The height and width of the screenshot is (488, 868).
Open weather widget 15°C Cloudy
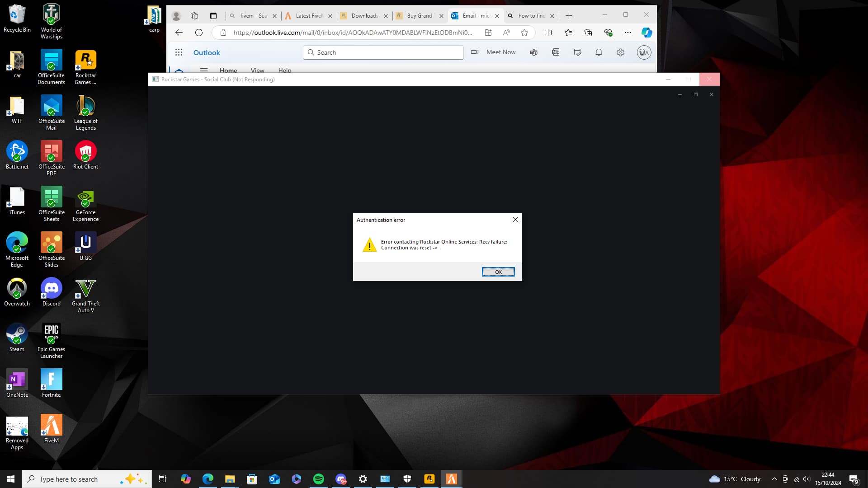735,479
